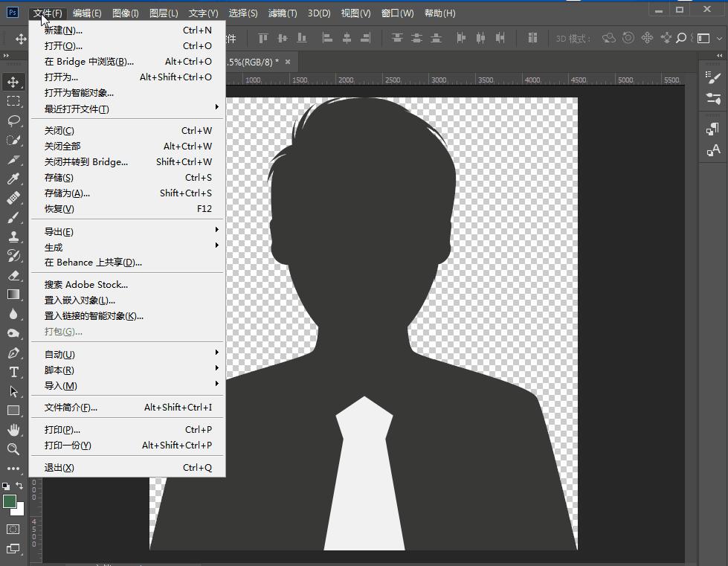Select the Eyedropper tool

coord(13,179)
